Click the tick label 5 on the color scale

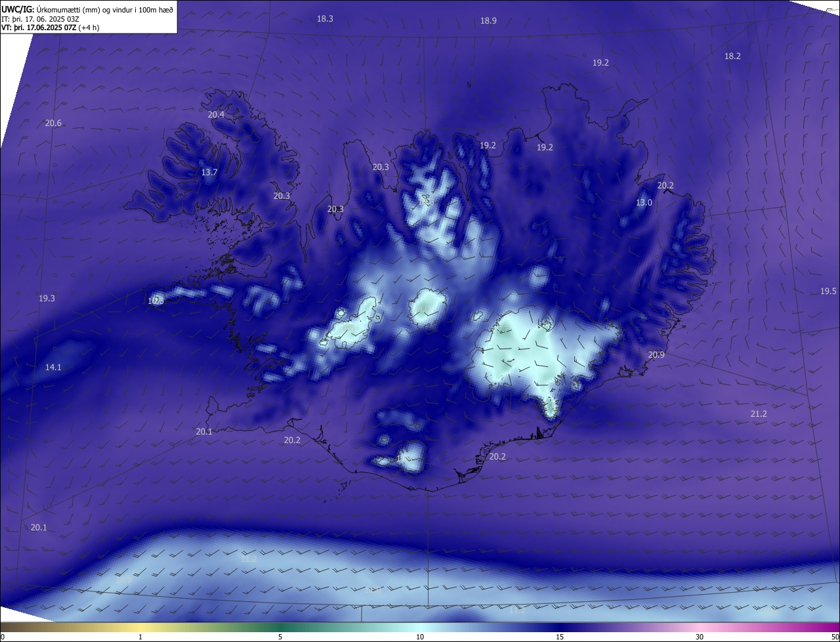tap(280, 637)
